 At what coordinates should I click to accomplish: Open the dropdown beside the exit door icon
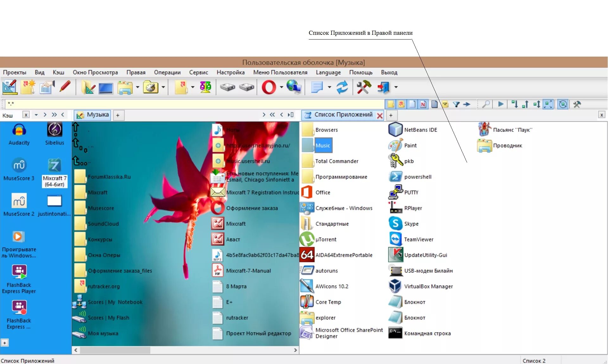[396, 87]
